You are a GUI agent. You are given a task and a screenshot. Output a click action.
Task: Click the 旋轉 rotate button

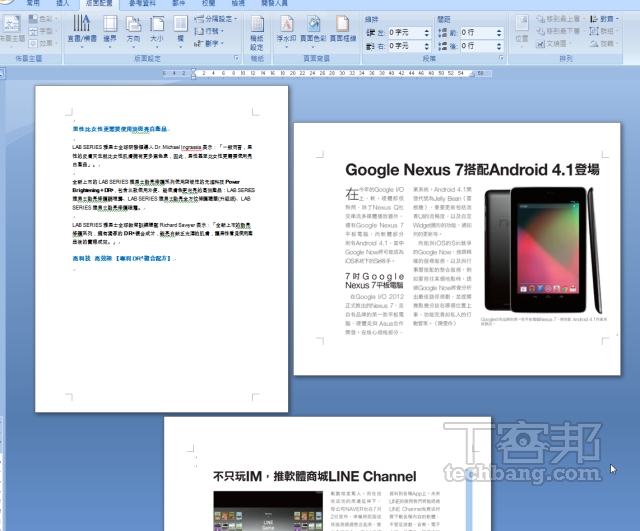pos(604,43)
